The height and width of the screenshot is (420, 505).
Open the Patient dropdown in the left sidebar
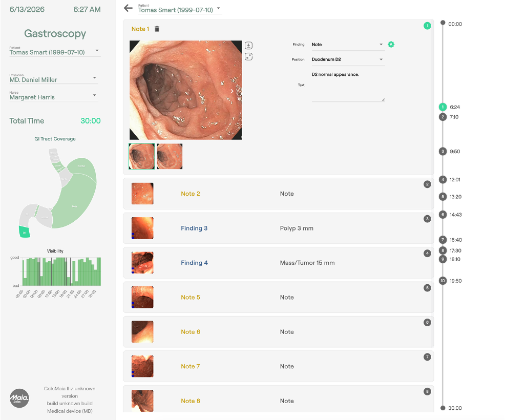(x=55, y=52)
